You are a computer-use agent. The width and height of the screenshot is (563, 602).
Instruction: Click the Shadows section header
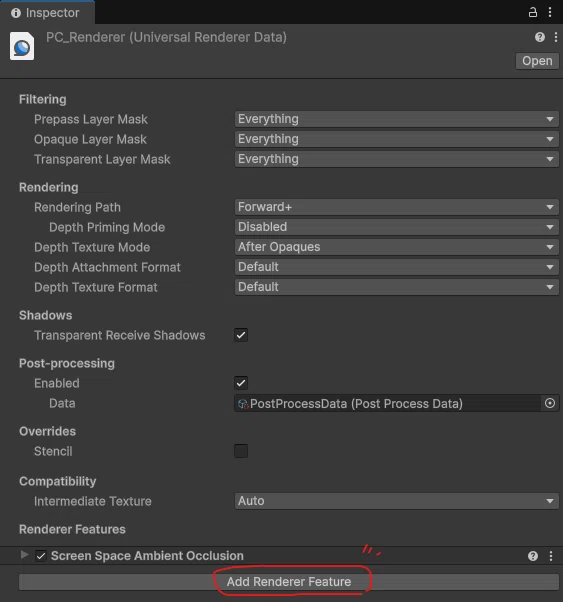click(x=46, y=315)
